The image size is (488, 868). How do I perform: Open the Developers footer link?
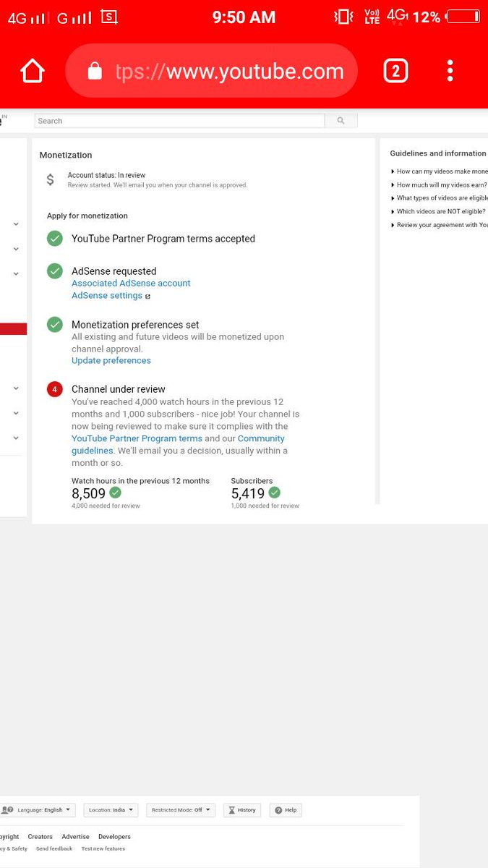click(x=114, y=837)
